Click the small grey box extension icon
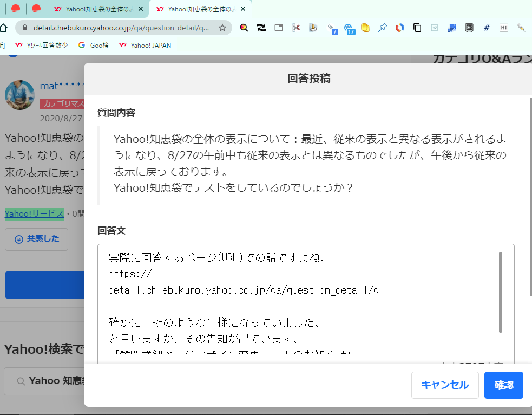The height and width of the screenshot is (415, 532). (434, 28)
